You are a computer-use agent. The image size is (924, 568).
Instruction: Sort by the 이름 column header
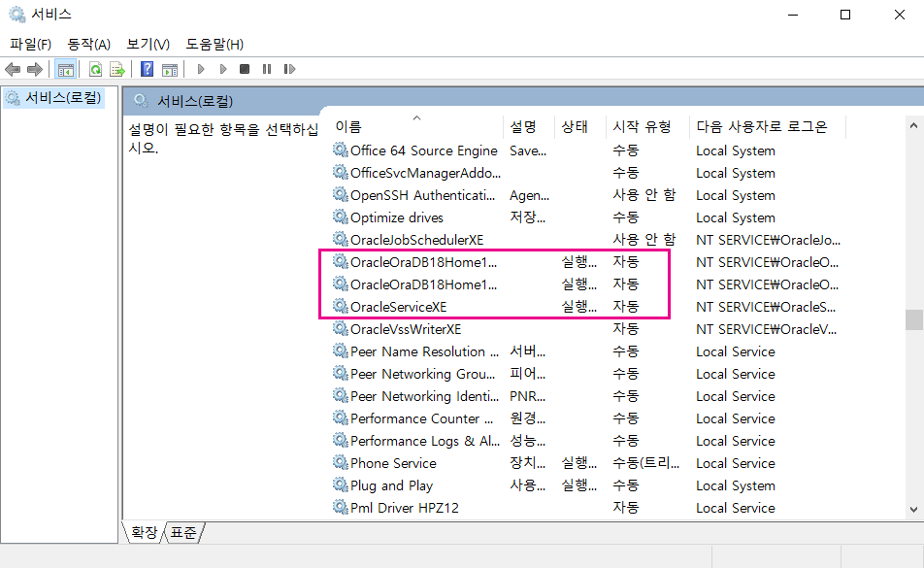point(416,126)
